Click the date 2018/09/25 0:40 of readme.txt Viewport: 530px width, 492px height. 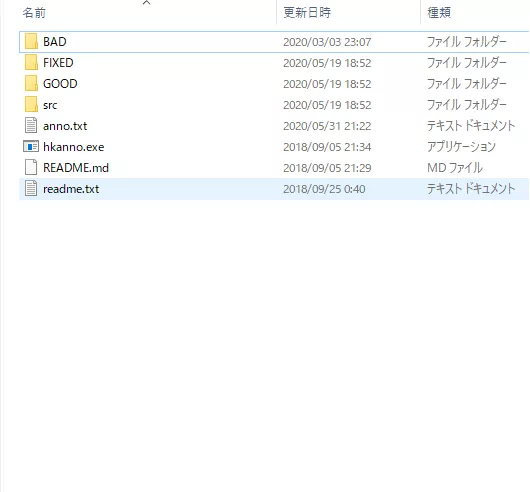pyautogui.click(x=324, y=189)
